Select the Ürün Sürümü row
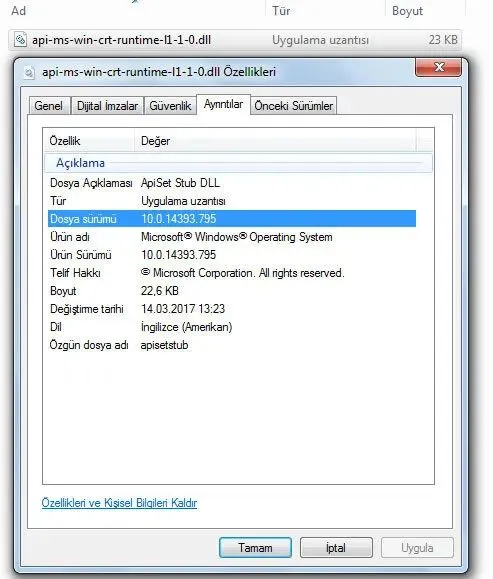This screenshot has height=579, width=493. pos(232,255)
